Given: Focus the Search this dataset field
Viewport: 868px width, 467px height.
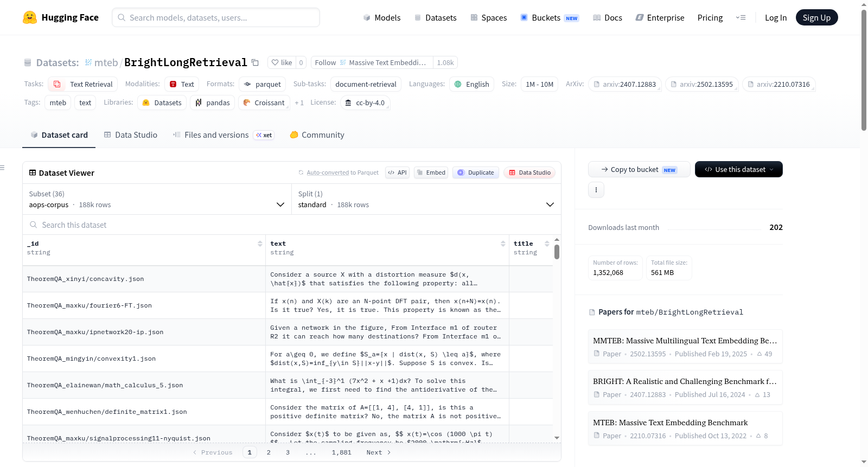Looking at the screenshot, I should coord(292,225).
